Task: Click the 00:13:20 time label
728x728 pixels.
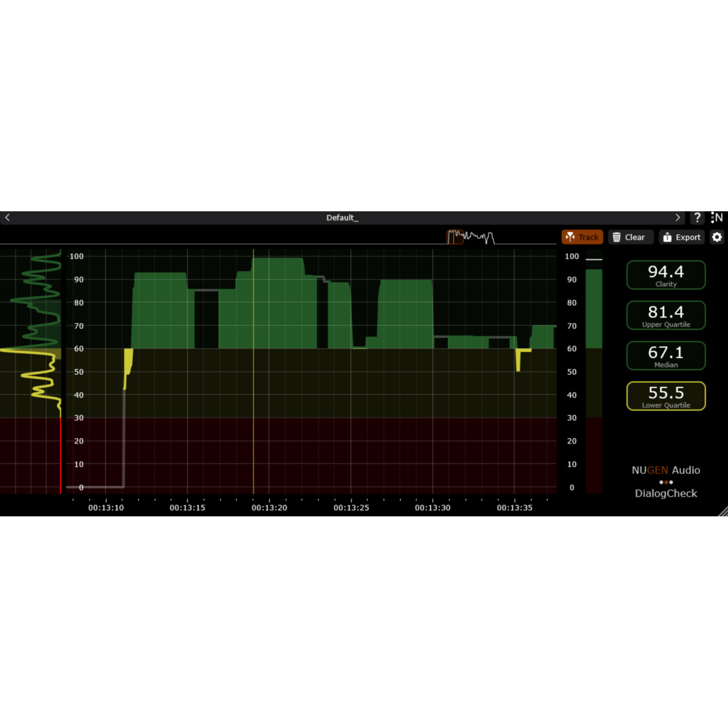Action: click(269, 508)
